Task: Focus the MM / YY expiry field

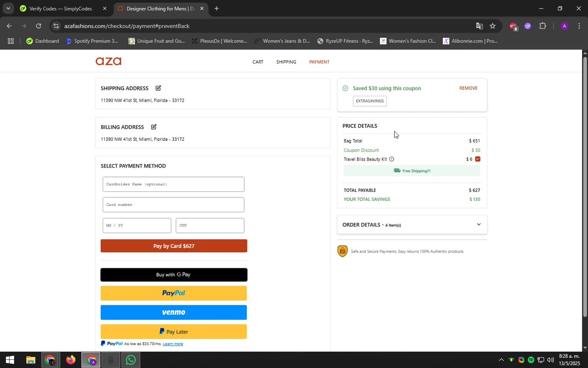Action: (x=137, y=225)
